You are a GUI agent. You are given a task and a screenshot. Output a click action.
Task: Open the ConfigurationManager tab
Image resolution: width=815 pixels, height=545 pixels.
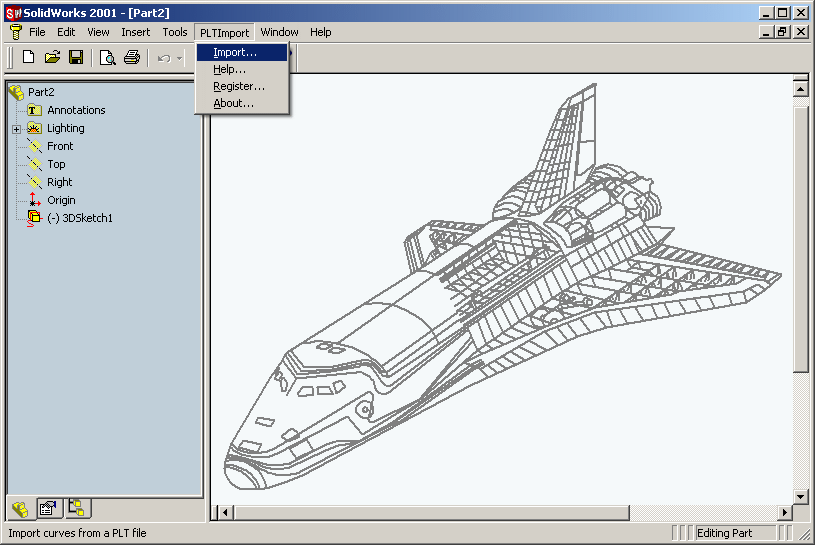click(x=77, y=508)
